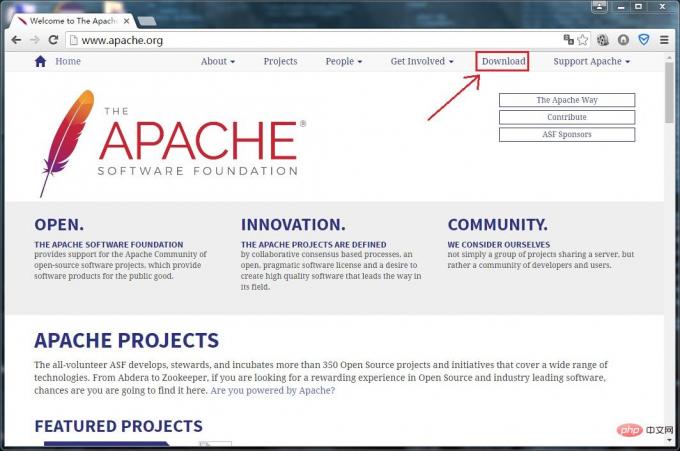
Task: Open the Projects menu item
Action: [280, 61]
